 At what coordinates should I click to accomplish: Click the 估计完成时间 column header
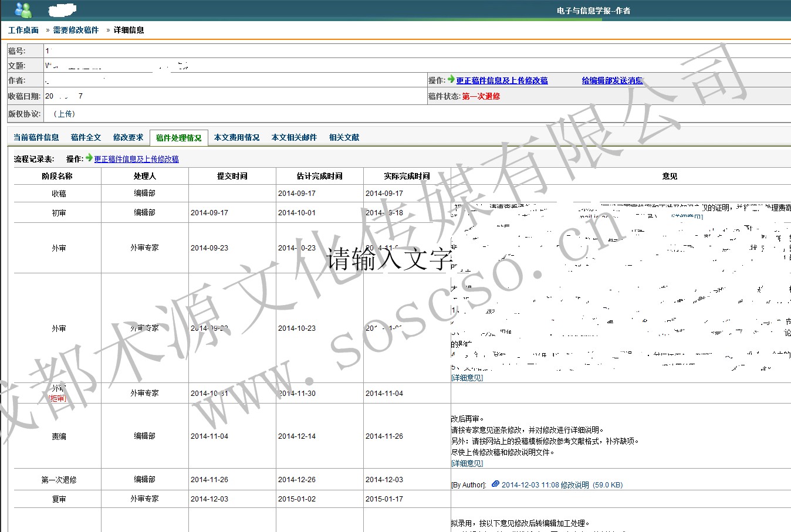click(x=320, y=176)
